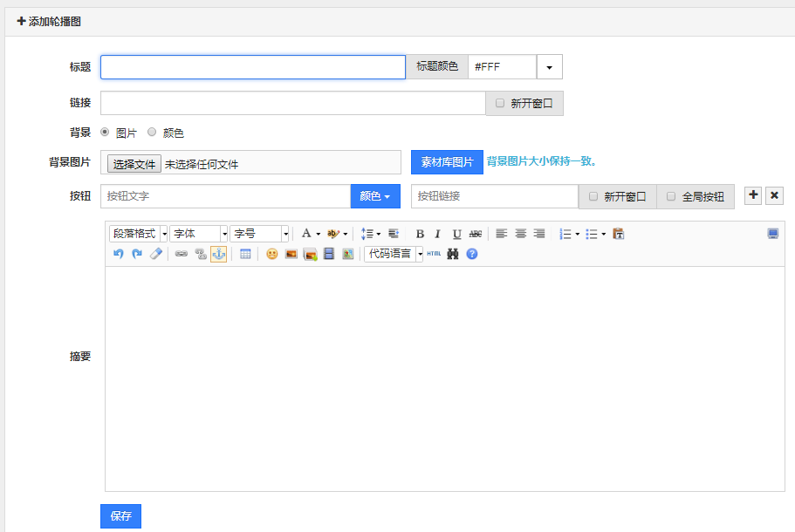This screenshot has height=532, width=795.
Task: Enable 新开窗口 checkbox for the 链接 field
Action: point(500,103)
